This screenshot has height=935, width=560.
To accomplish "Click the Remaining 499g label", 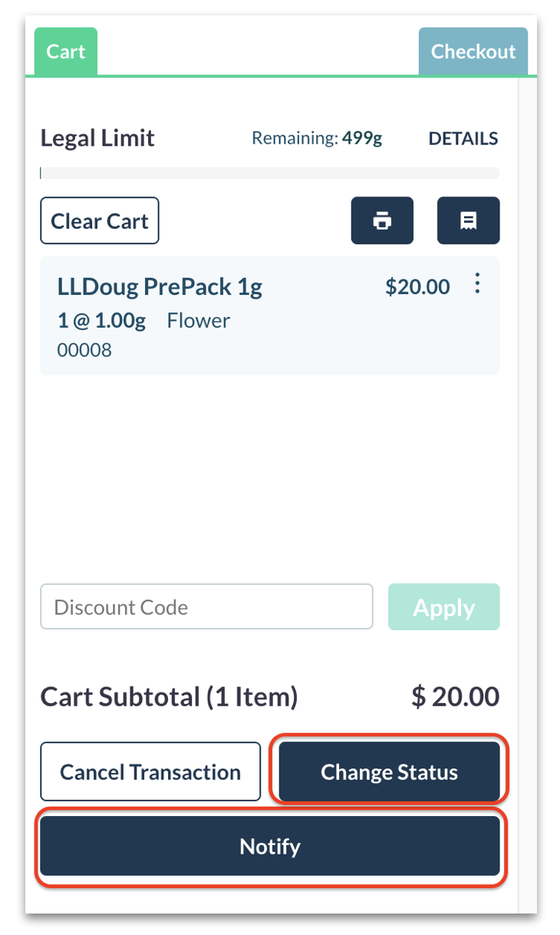I will (317, 139).
